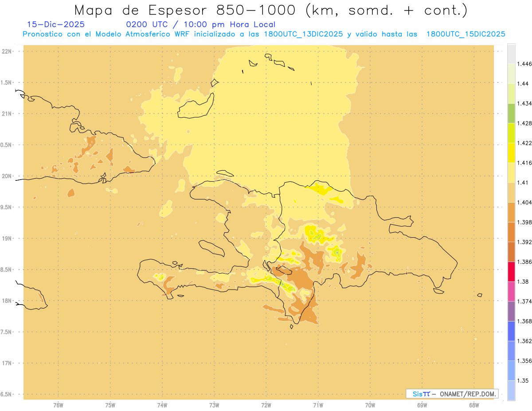Click the colorbar value "1.374"
532x411 pixels.
coord(525,301)
